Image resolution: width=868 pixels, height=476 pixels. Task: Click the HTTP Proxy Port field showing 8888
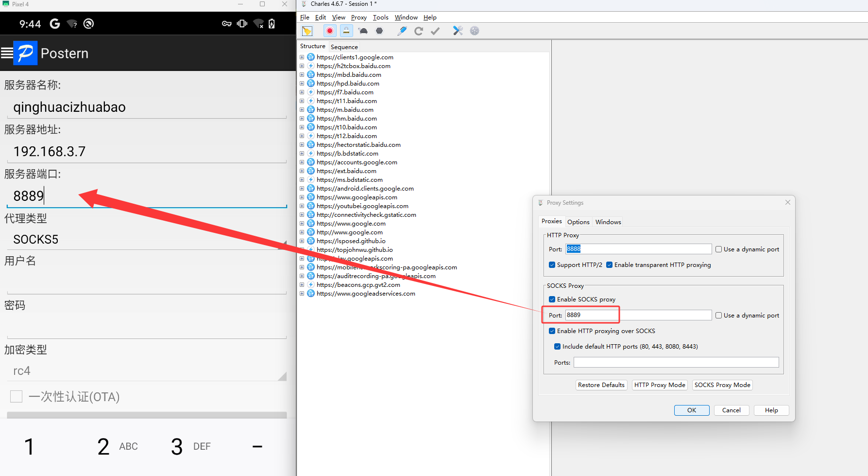pos(639,249)
